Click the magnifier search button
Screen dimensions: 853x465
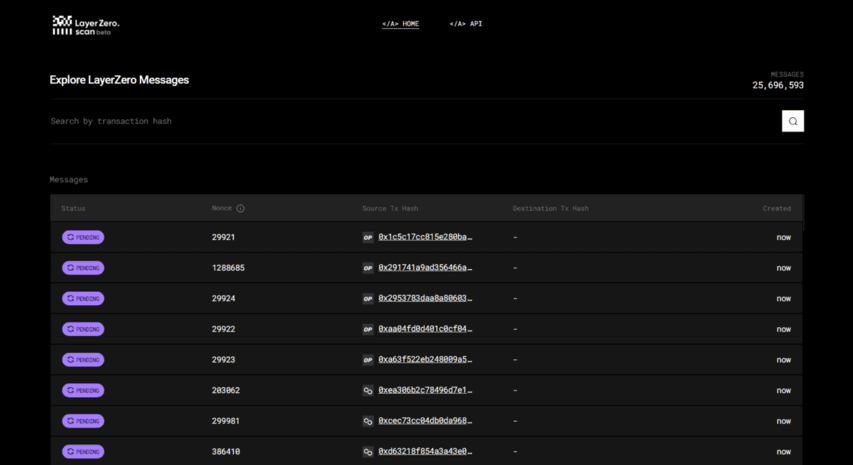point(793,121)
